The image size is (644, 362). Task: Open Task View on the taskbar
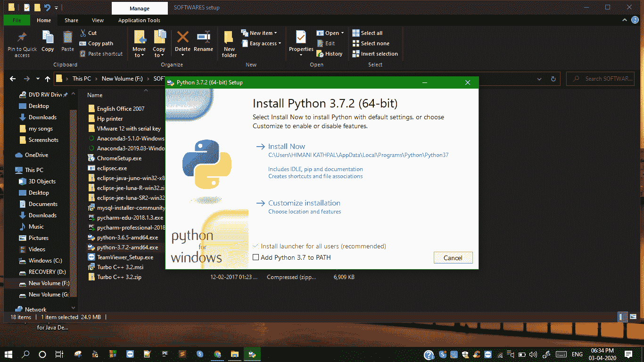click(59, 354)
